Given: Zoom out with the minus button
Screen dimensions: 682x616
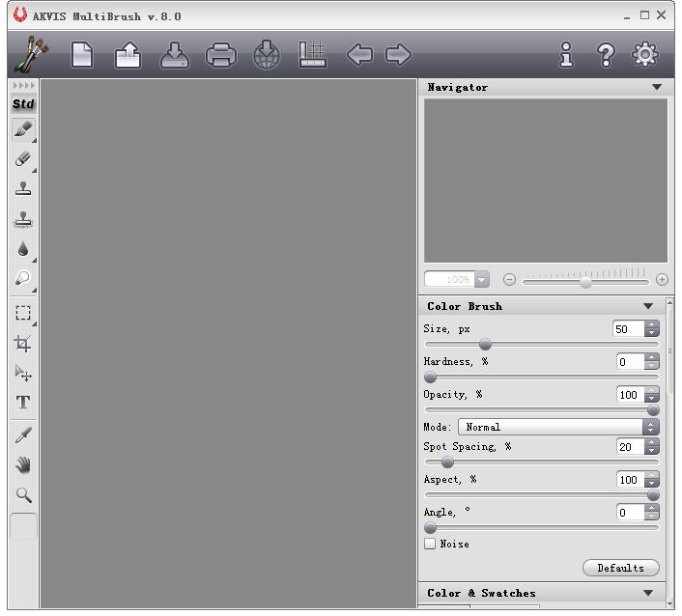Looking at the screenshot, I should [509, 280].
